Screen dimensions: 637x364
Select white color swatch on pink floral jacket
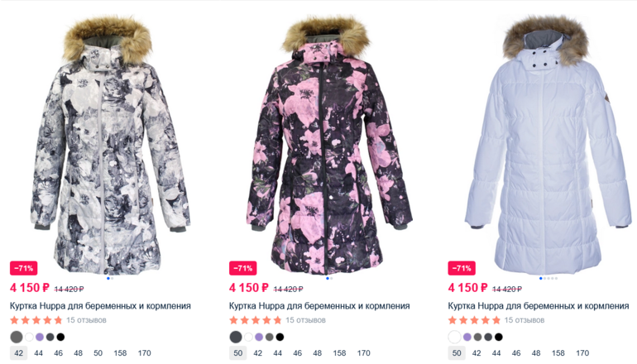pos(248,337)
